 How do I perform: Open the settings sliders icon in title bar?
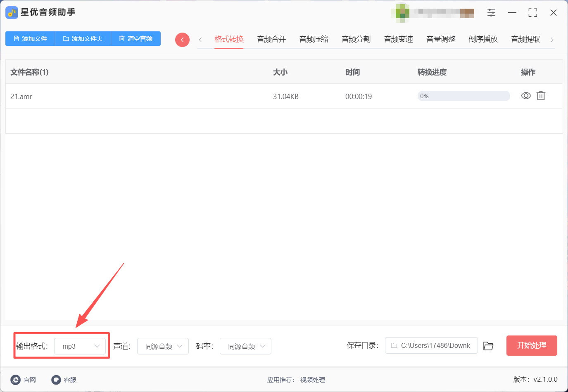pos(491,13)
